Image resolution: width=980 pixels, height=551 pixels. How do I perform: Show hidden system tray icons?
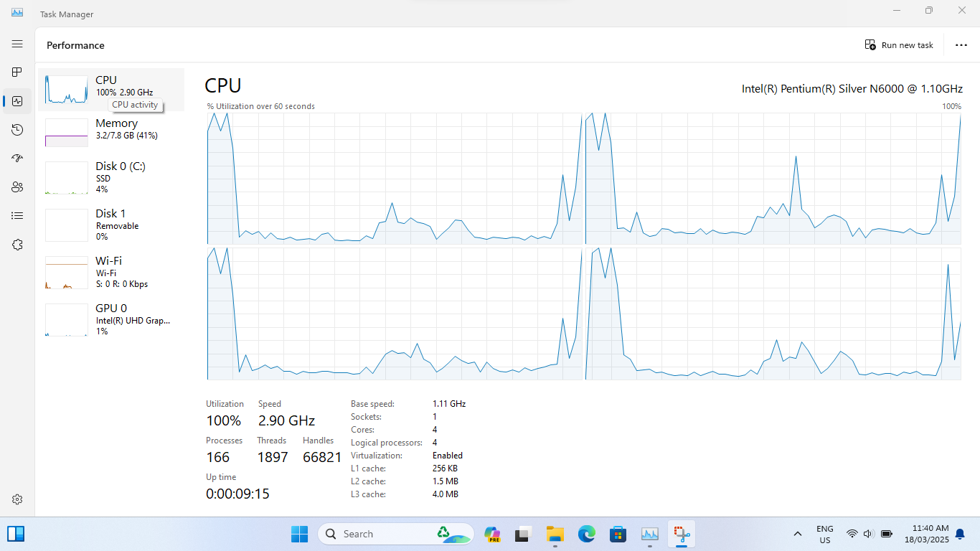point(797,534)
